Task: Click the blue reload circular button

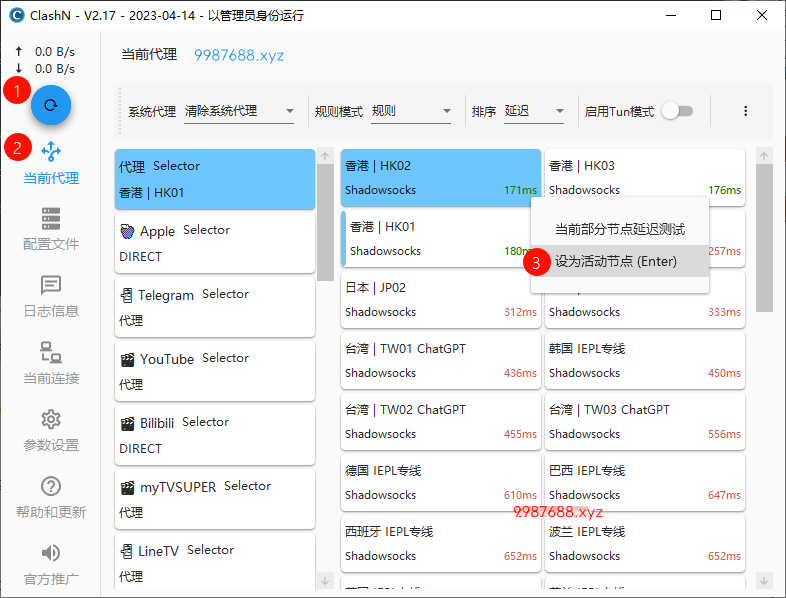Action: point(51,105)
